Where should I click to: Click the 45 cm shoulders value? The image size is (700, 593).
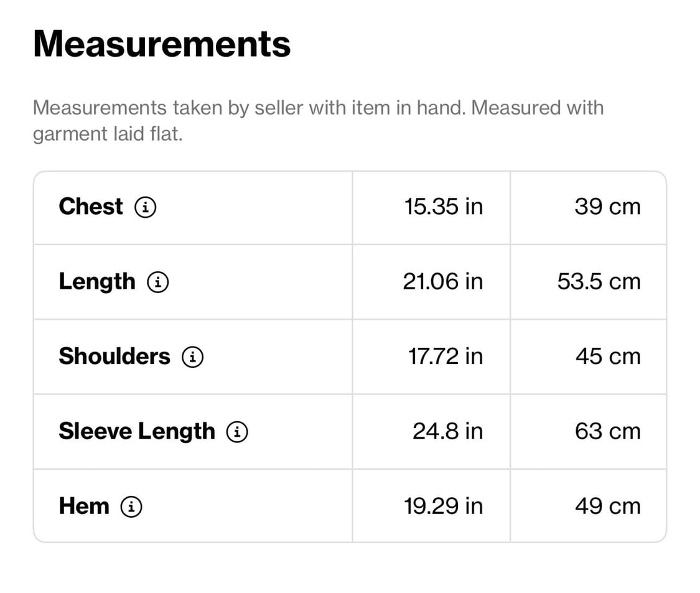tap(607, 357)
